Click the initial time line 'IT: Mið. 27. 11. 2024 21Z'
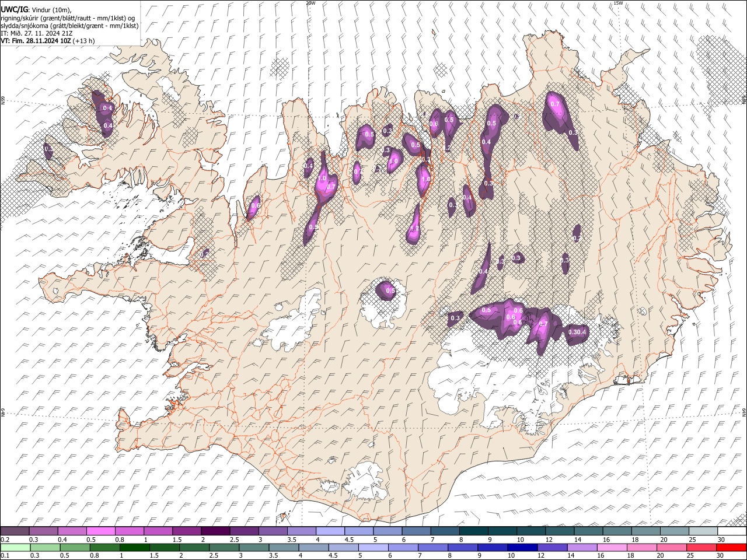747x560 pixels. (37, 33)
